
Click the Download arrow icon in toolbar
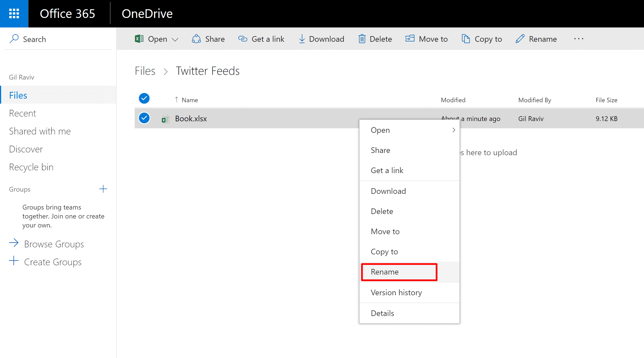point(302,39)
